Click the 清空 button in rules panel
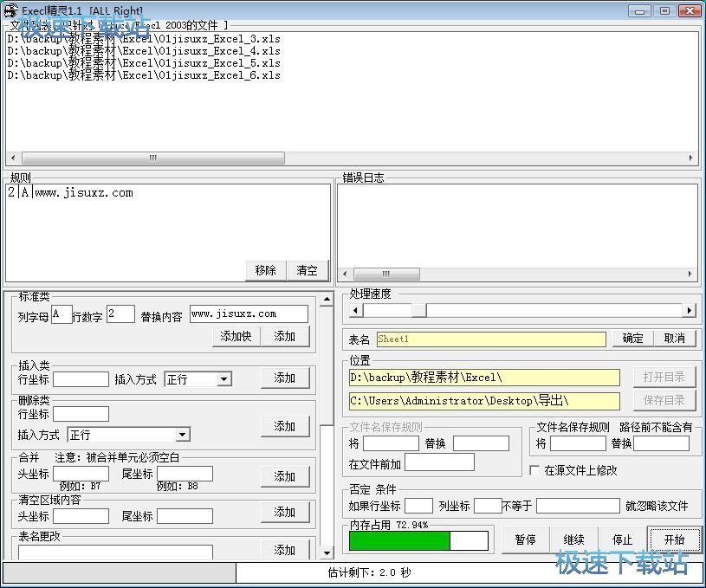The width and height of the screenshot is (706, 588). click(307, 270)
